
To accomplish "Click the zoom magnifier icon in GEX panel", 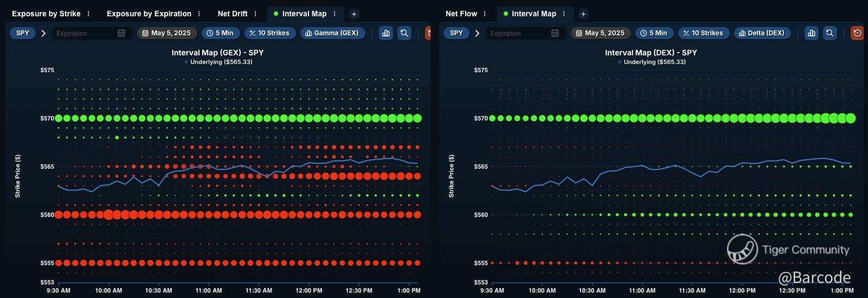I will 404,33.
